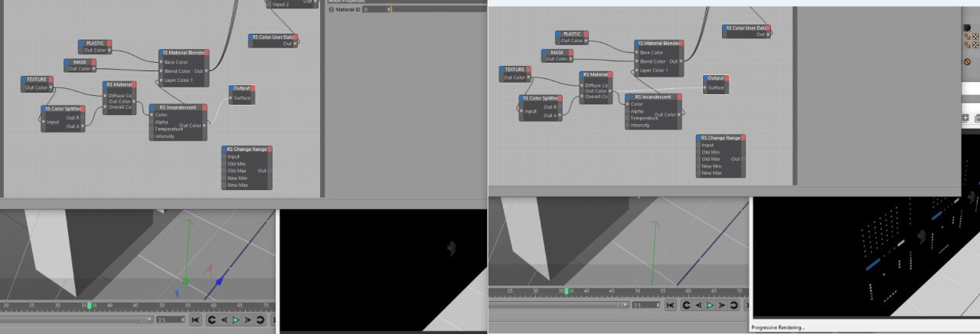Image resolution: width=980 pixels, height=334 pixels.
Task: Click Surface port on left Output node
Action: pyautogui.click(x=230, y=98)
